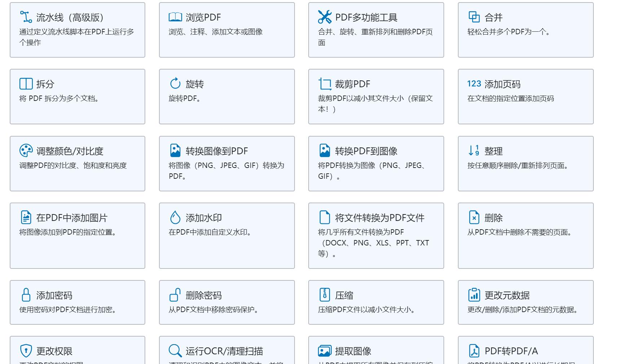Click the 123 icon for 添加页码

point(474,84)
